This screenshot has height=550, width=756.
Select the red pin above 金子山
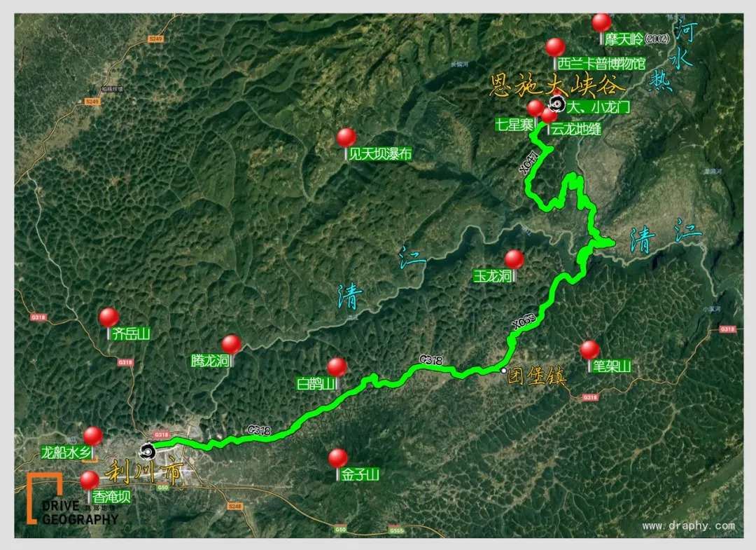pos(338,458)
